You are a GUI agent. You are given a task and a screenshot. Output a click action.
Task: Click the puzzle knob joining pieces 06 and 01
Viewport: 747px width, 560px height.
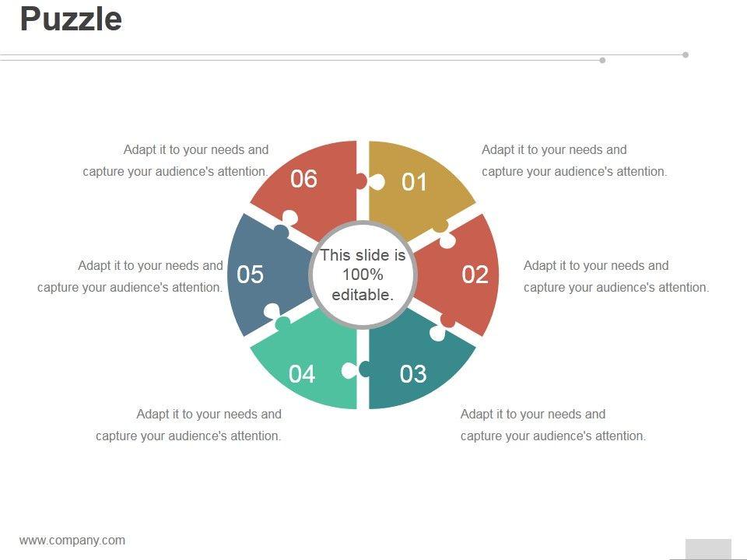[369, 182]
